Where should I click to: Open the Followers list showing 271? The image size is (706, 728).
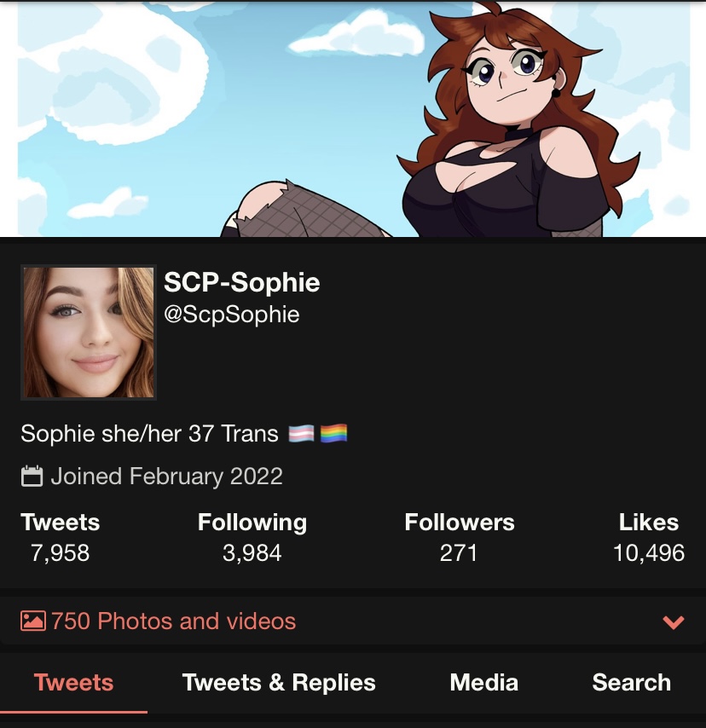[x=460, y=537]
